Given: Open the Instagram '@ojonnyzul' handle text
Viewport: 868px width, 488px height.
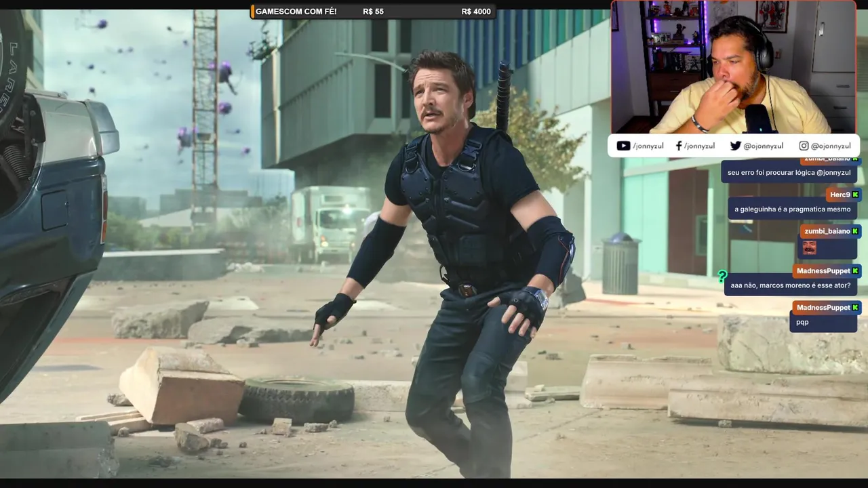Looking at the screenshot, I should pos(831,146).
